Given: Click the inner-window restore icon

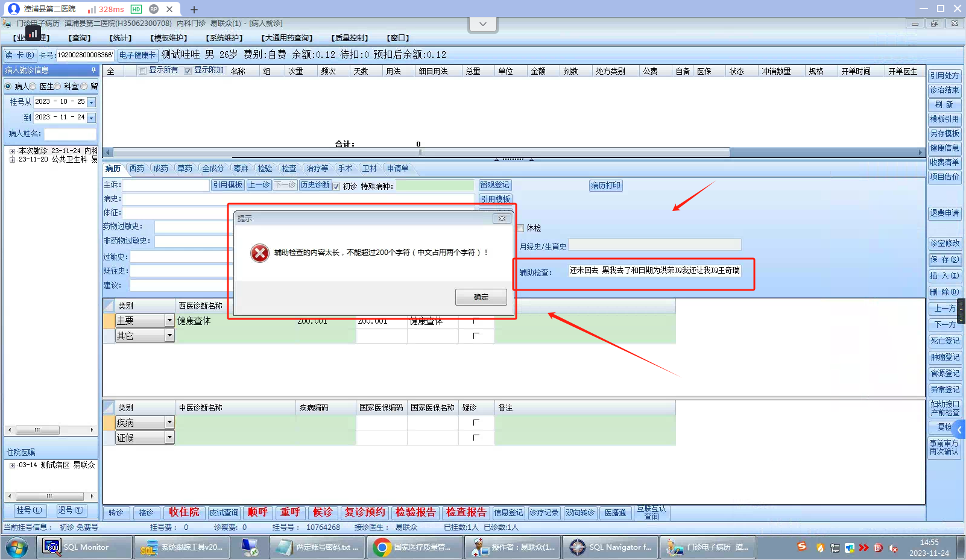Looking at the screenshot, I should [x=935, y=24].
